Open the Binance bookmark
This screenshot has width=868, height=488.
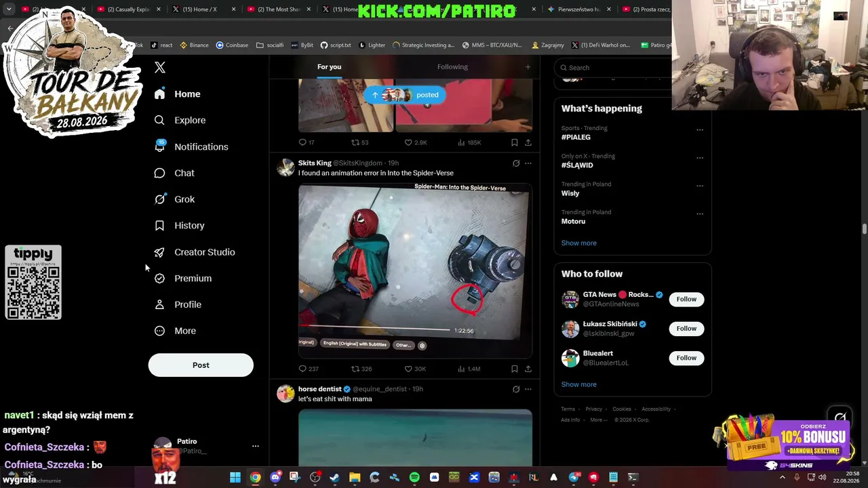pos(193,45)
